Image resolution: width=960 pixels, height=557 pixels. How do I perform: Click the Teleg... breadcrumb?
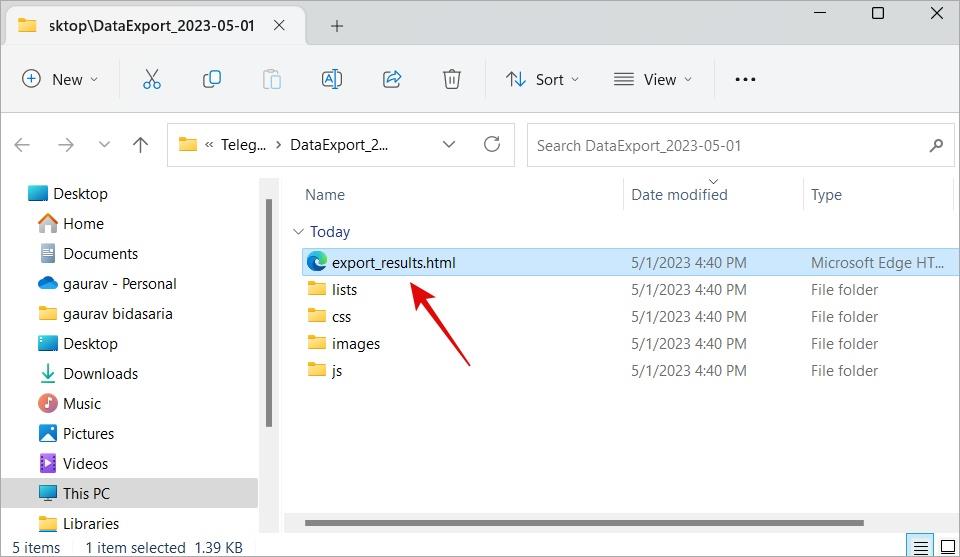(x=243, y=145)
